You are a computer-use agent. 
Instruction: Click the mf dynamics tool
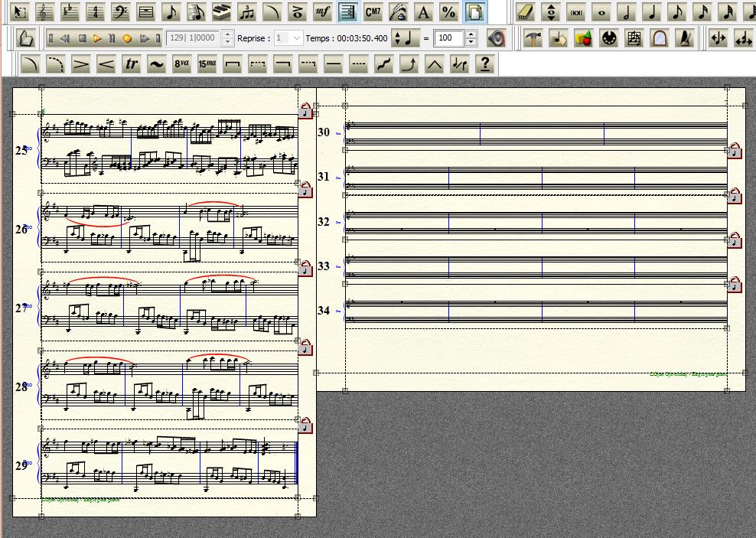point(322,12)
